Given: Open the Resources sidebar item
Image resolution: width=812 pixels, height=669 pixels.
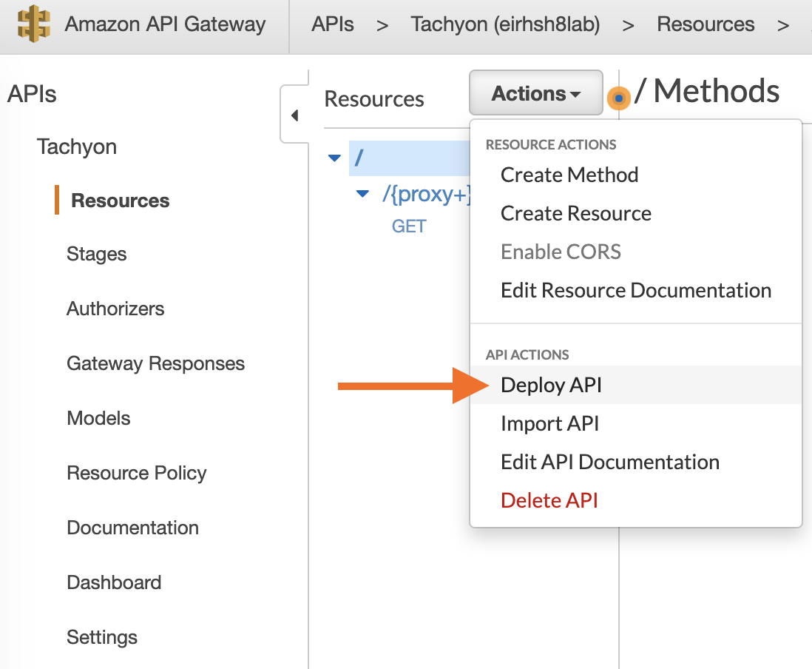Looking at the screenshot, I should [120, 201].
